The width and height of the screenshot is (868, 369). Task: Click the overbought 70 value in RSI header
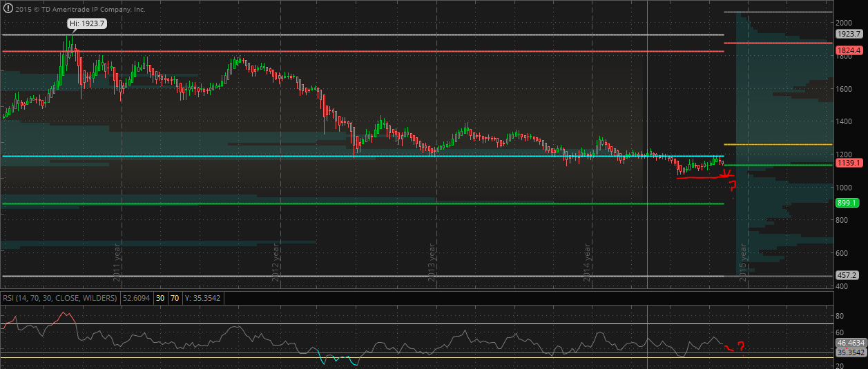pos(173,298)
